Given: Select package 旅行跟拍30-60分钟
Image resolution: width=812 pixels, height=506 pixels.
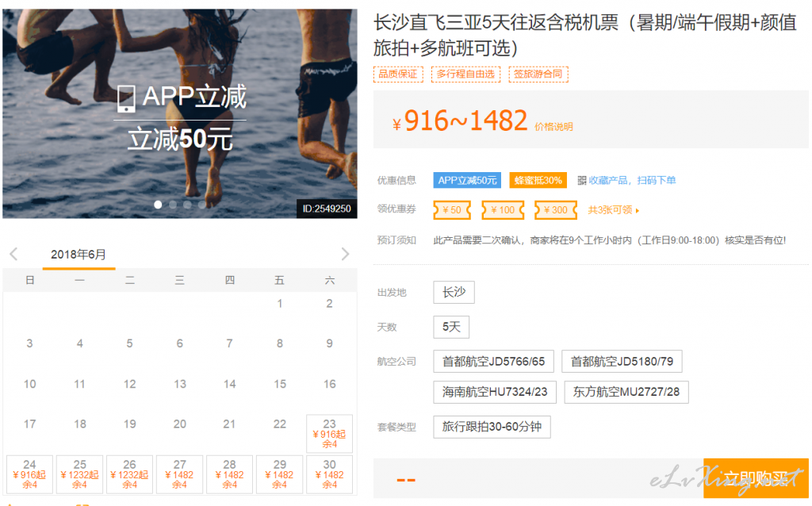Looking at the screenshot, I should click(492, 427).
